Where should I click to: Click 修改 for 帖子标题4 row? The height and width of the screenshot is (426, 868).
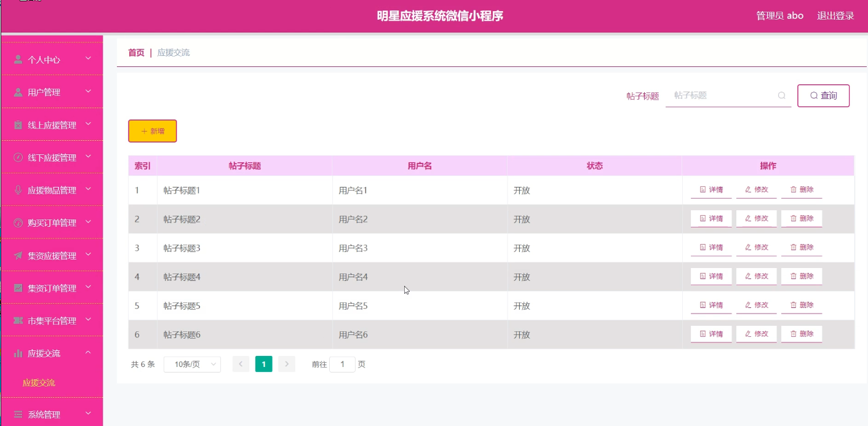(757, 277)
